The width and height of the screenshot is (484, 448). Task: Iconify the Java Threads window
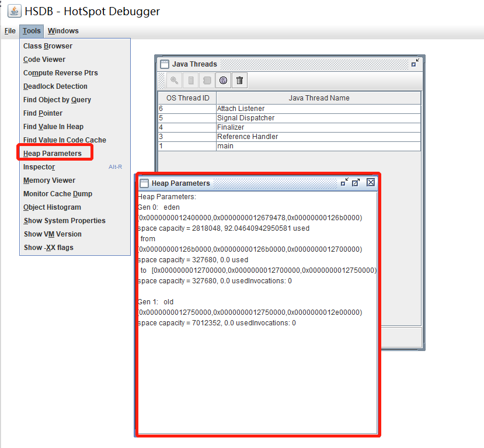[x=416, y=62]
